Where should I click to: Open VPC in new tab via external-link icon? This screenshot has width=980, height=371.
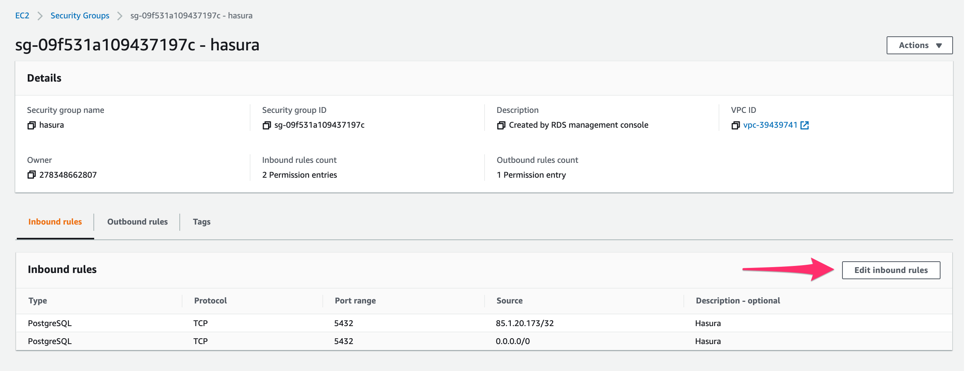[805, 125]
